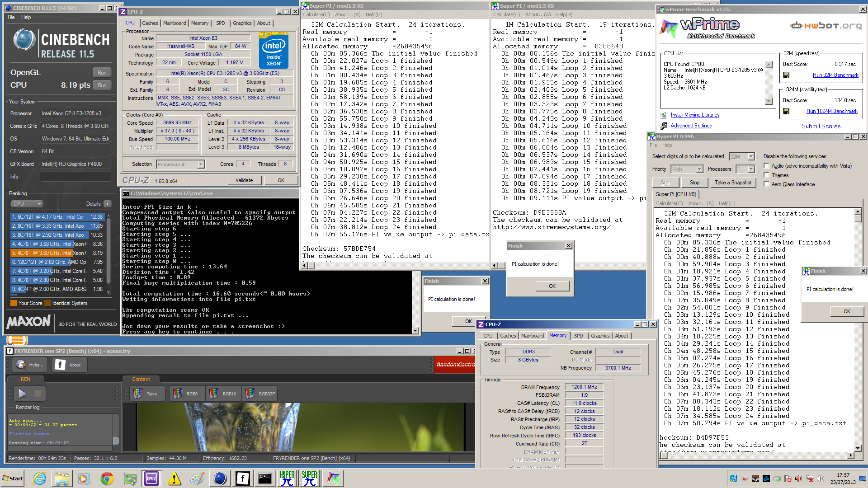Save render as RGB16 in Fryrender
868x488 pixels.
223,394
